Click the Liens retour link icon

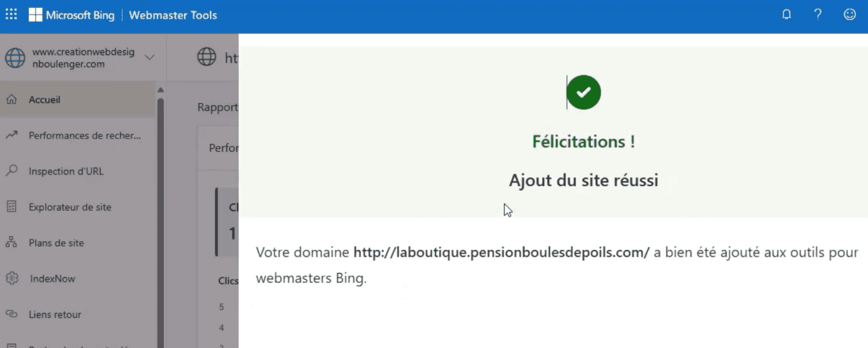coord(11,314)
